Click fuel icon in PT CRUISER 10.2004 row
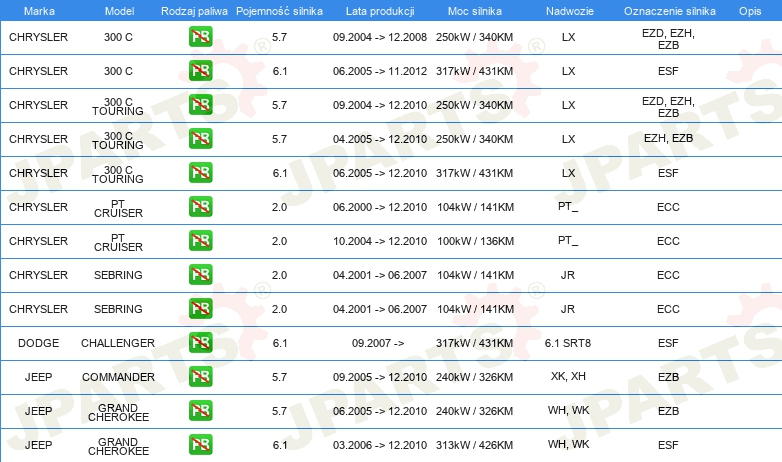Viewport: 782px width, 462px height. pyautogui.click(x=200, y=240)
